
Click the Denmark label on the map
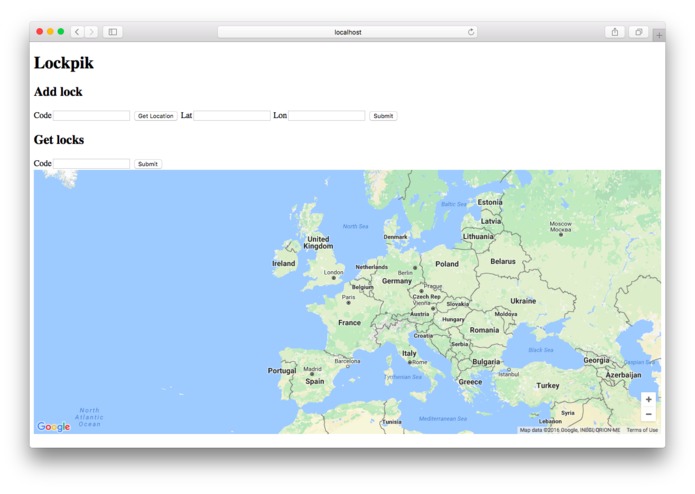[x=395, y=237]
